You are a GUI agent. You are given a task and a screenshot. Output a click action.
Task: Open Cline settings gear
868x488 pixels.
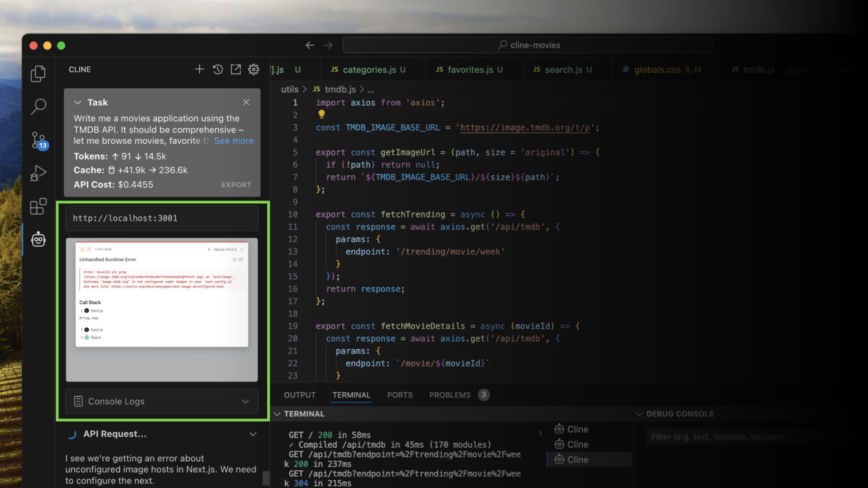point(253,69)
